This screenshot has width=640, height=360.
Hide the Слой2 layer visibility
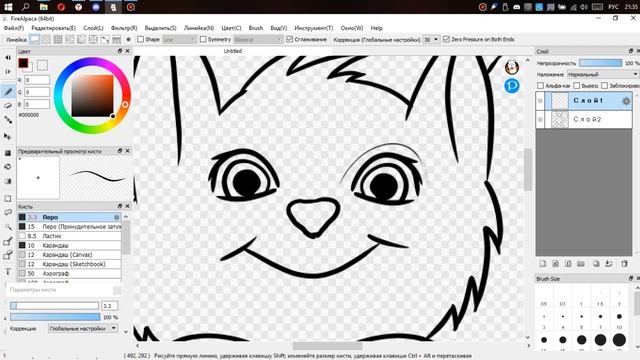click(540, 120)
